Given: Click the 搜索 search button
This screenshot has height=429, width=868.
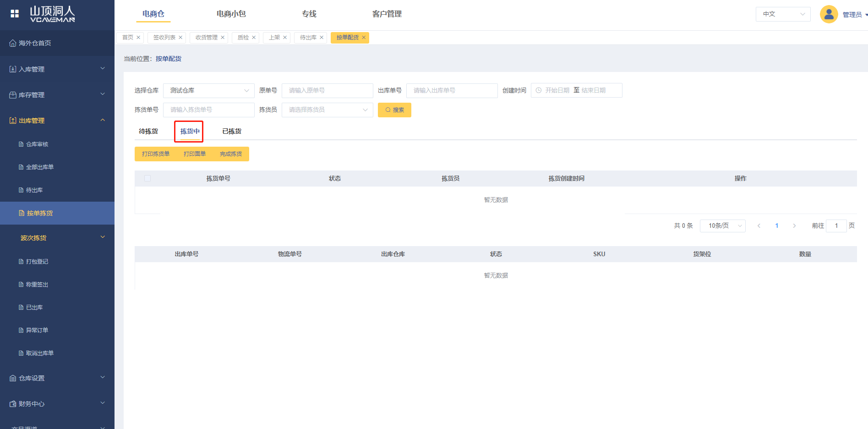Looking at the screenshot, I should (394, 110).
